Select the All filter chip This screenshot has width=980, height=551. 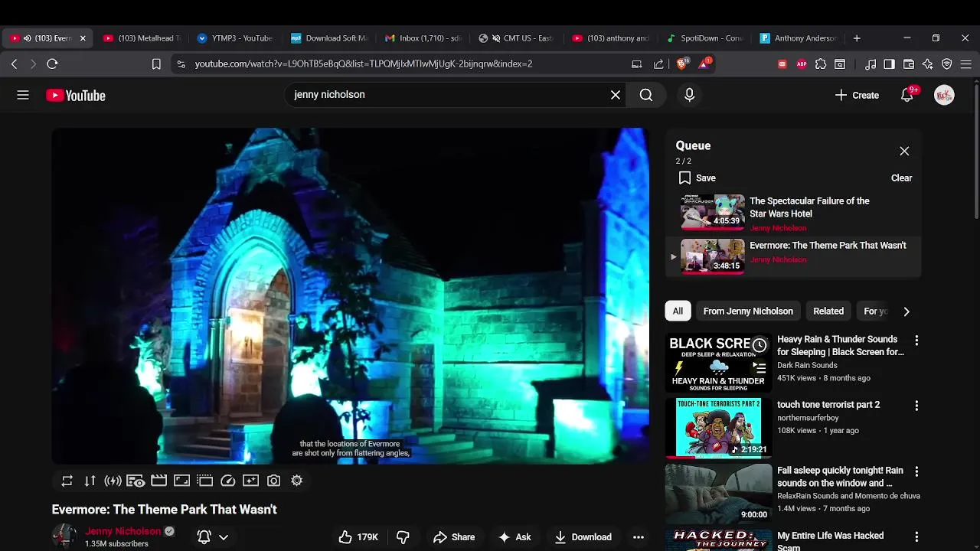click(x=678, y=311)
